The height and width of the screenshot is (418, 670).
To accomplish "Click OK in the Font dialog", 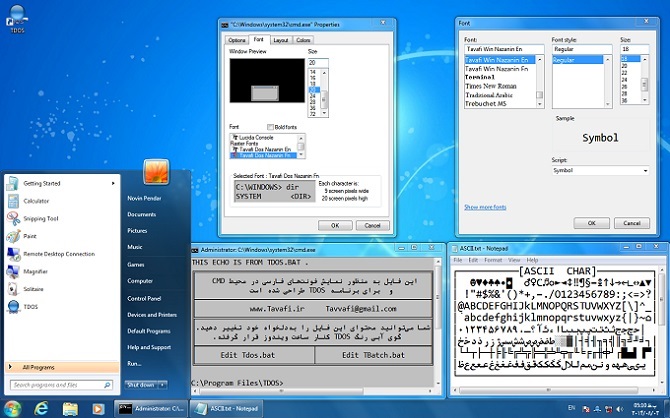I will click(x=591, y=223).
